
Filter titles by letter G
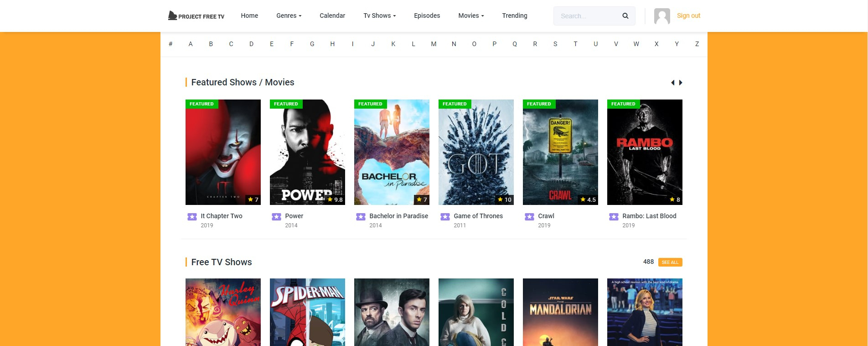[312, 44]
